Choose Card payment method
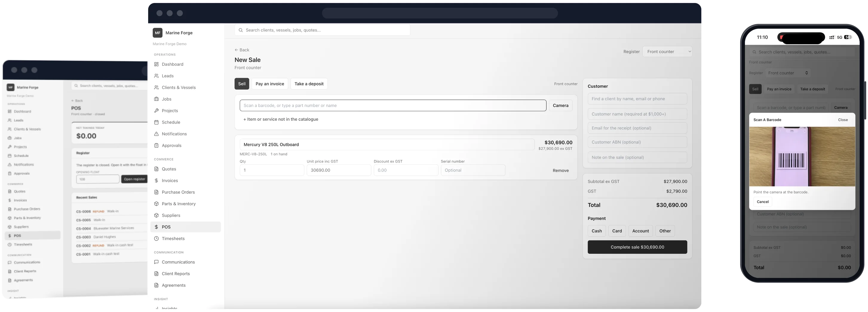The image size is (868, 312). [617, 231]
